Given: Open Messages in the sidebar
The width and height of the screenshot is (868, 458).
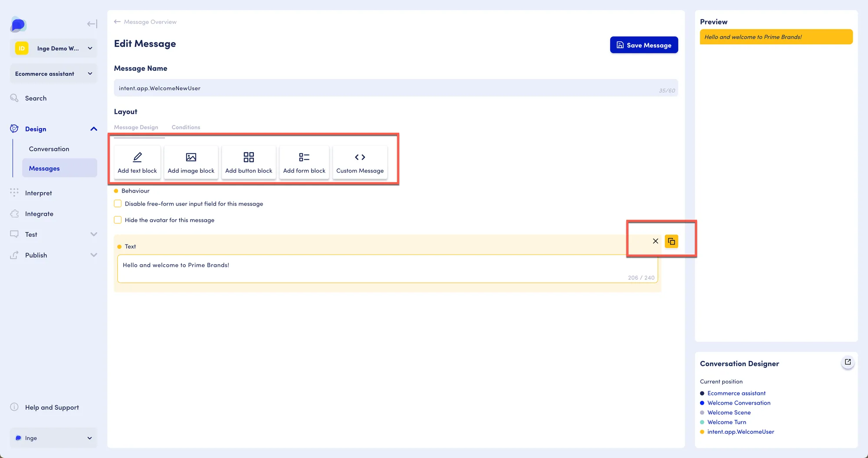Looking at the screenshot, I should tap(59, 168).
